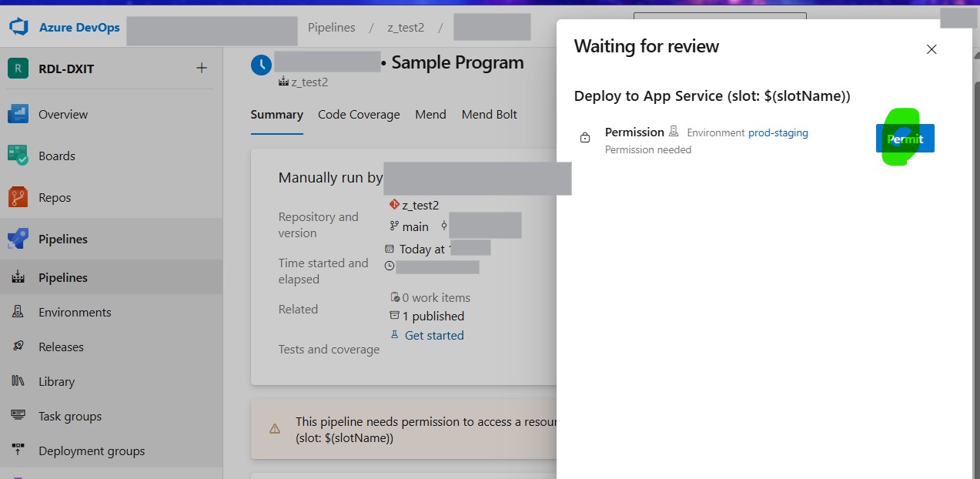The height and width of the screenshot is (479, 980).
Task: Open Task groups in the sidebar
Action: coord(111,416)
